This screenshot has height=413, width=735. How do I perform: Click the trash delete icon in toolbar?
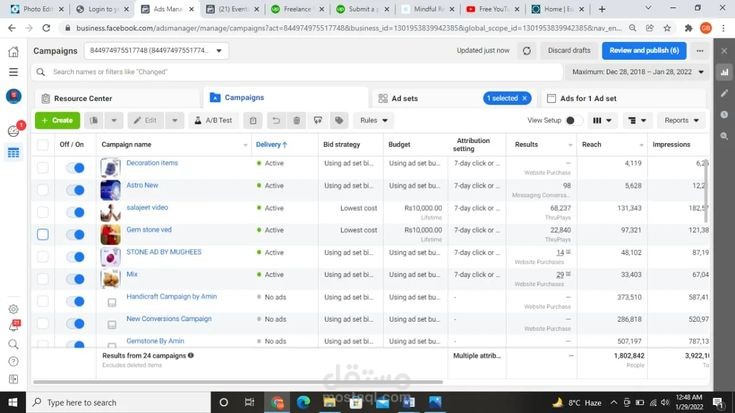(297, 120)
